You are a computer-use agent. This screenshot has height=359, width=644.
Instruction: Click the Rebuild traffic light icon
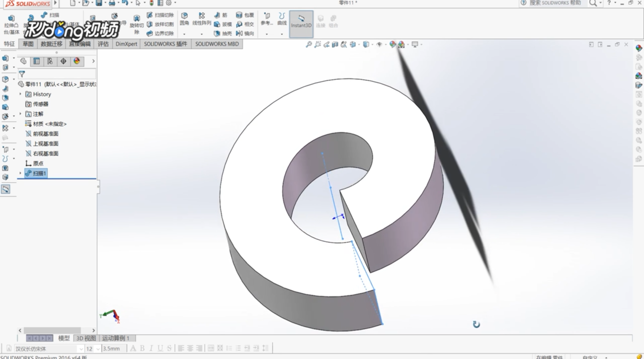coord(151,3)
